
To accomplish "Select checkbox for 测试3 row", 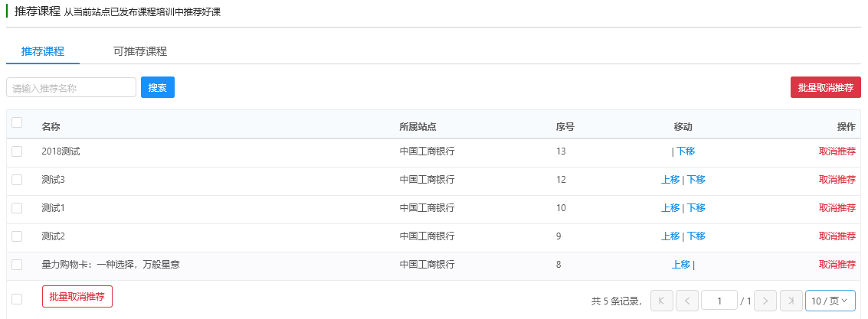I will tap(17, 180).
